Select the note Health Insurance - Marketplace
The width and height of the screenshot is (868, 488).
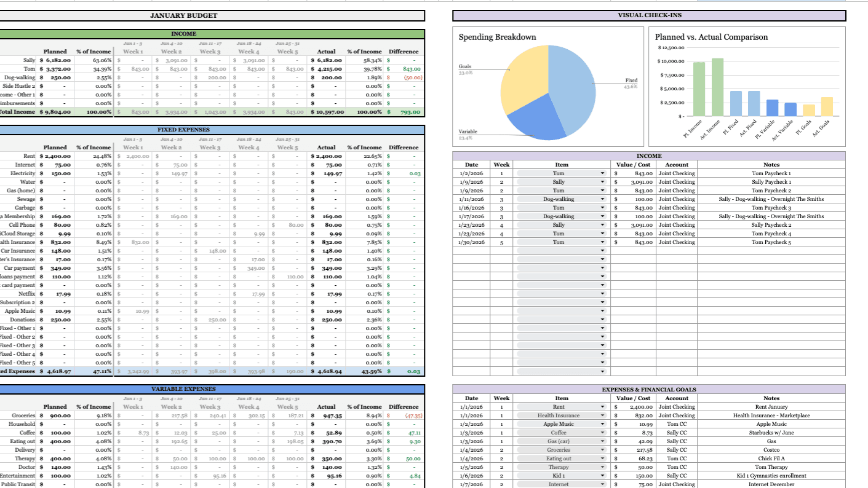pos(771,415)
